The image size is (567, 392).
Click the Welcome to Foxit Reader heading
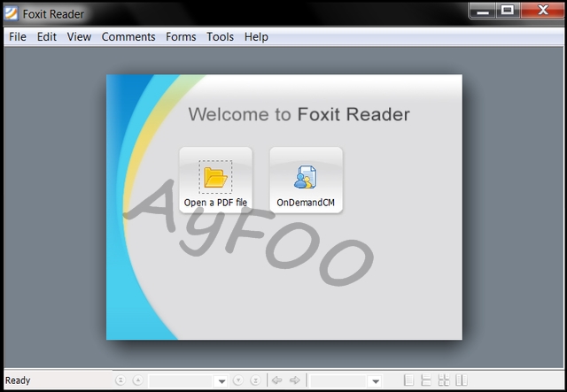[299, 114]
